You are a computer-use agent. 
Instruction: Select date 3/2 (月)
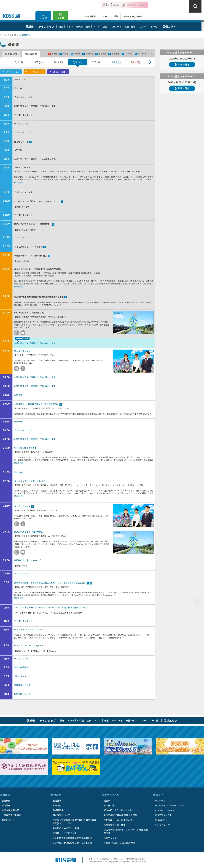click(x=19, y=62)
